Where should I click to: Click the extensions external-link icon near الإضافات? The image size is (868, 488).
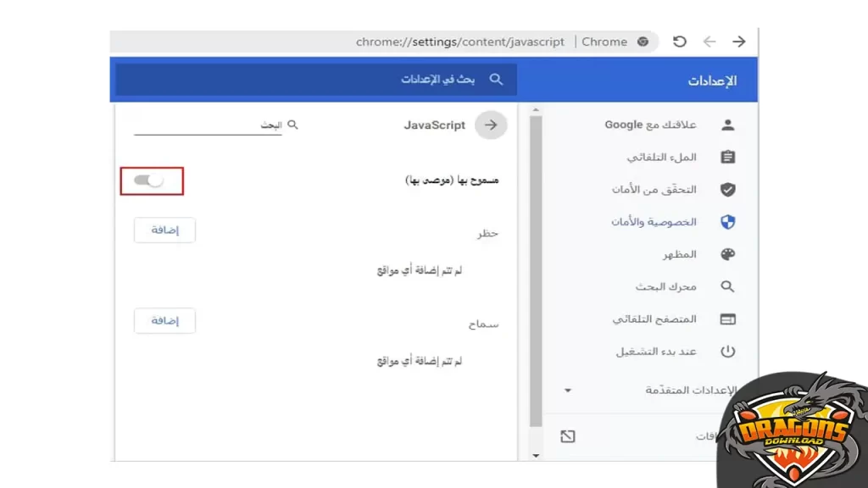pyautogui.click(x=567, y=435)
